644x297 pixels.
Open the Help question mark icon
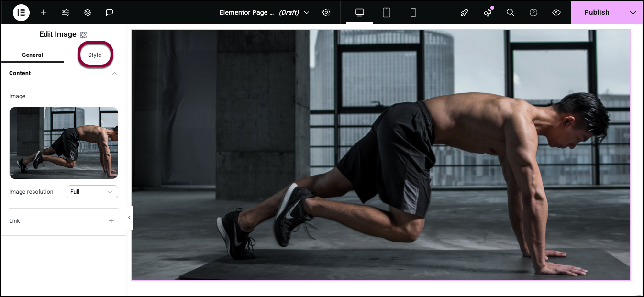tap(533, 13)
